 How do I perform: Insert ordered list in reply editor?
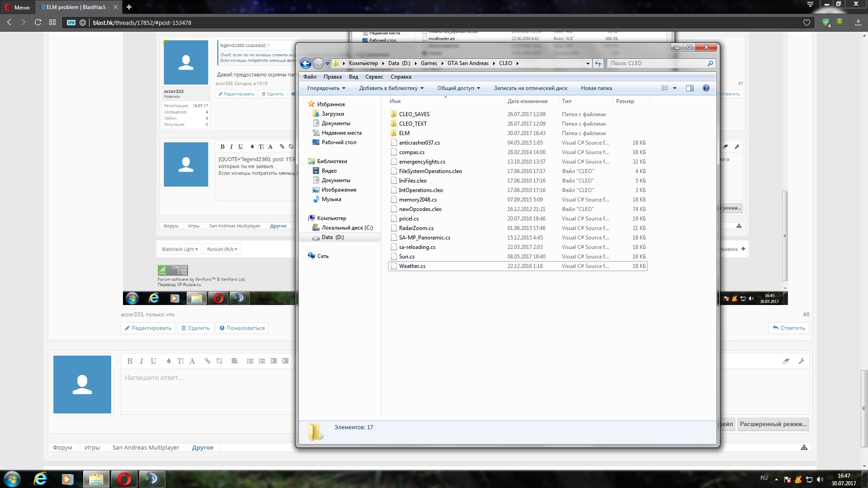click(x=262, y=361)
